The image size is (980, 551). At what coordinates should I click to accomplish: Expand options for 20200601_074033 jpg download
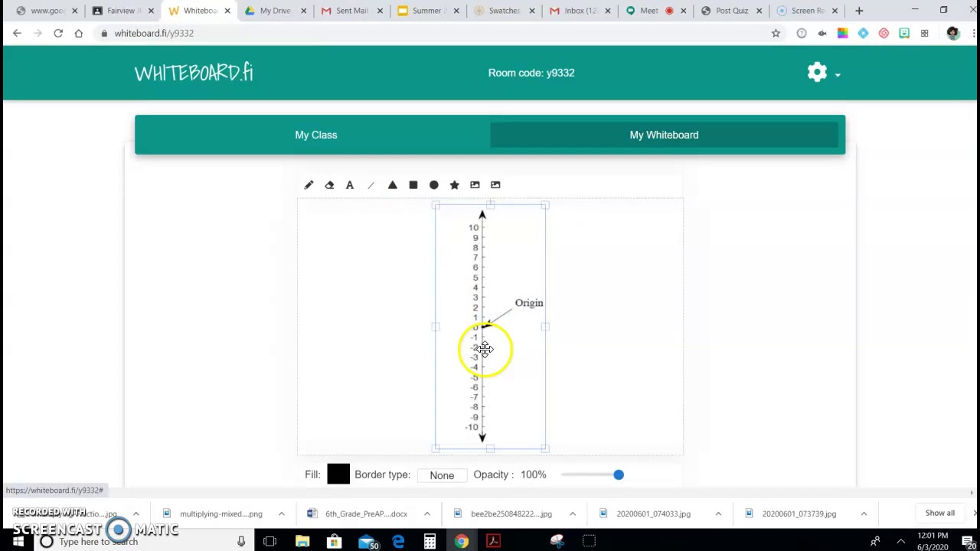[x=718, y=514]
